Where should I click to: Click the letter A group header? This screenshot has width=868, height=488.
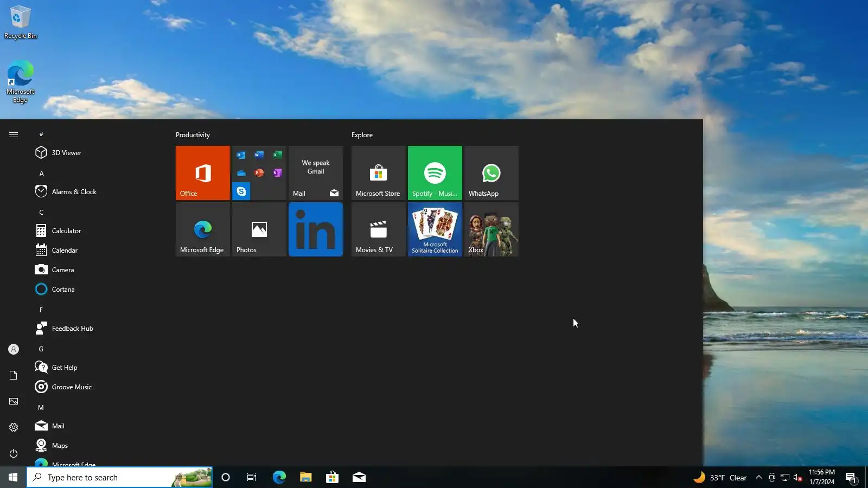(41, 173)
